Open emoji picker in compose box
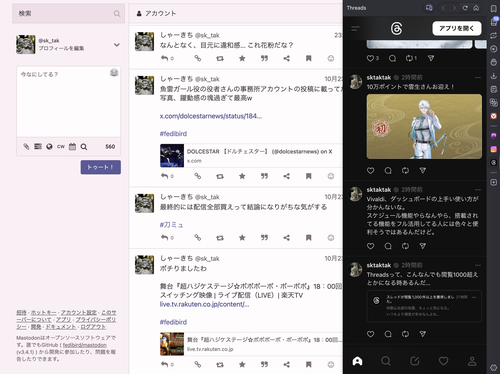This screenshot has width=500, height=374. (x=114, y=73)
